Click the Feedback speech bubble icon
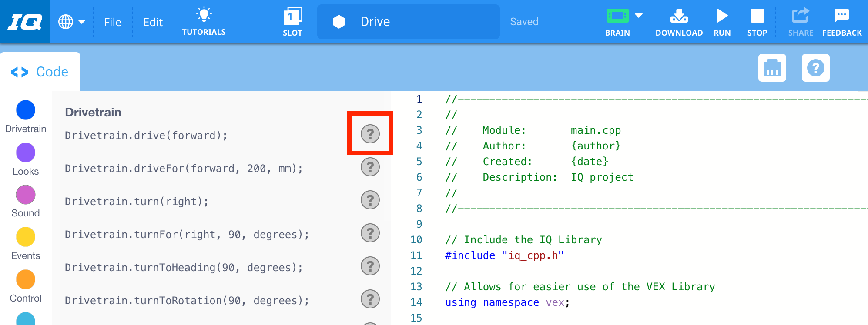 tap(841, 16)
